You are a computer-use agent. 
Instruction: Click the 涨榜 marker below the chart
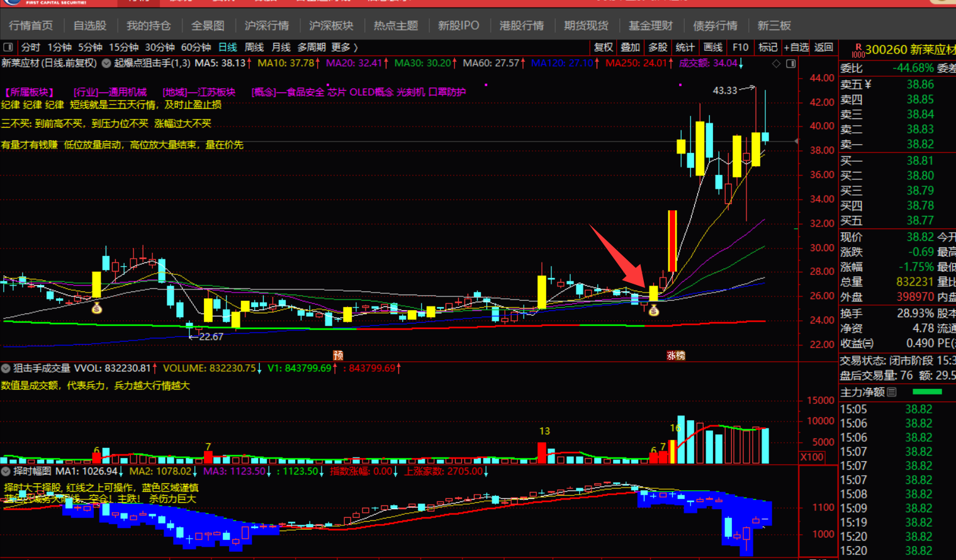pyautogui.click(x=676, y=356)
